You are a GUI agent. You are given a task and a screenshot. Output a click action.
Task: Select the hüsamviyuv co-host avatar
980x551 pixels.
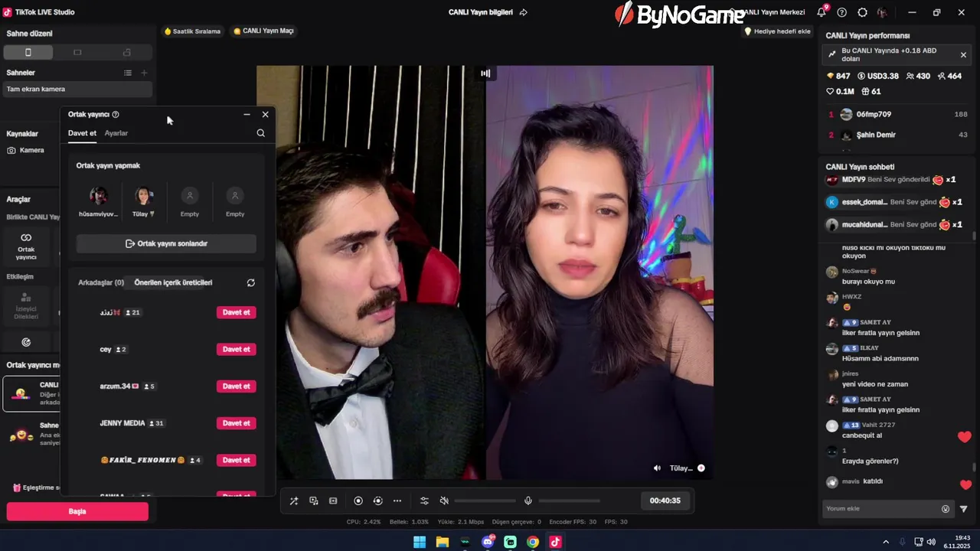[99, 196]
